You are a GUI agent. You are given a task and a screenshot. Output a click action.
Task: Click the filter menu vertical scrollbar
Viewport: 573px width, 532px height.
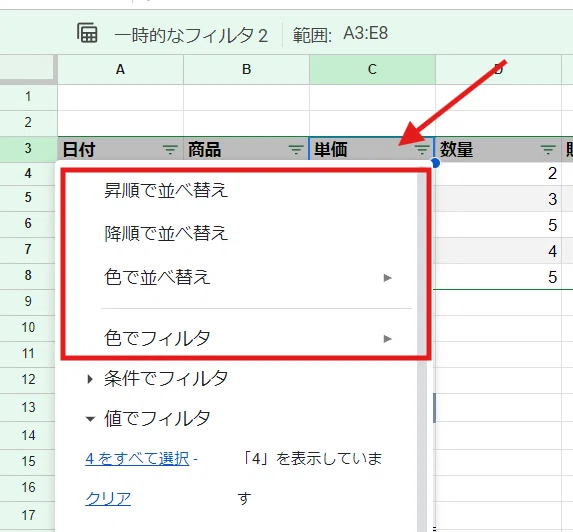pyautogui.click(x=422, y=351)
